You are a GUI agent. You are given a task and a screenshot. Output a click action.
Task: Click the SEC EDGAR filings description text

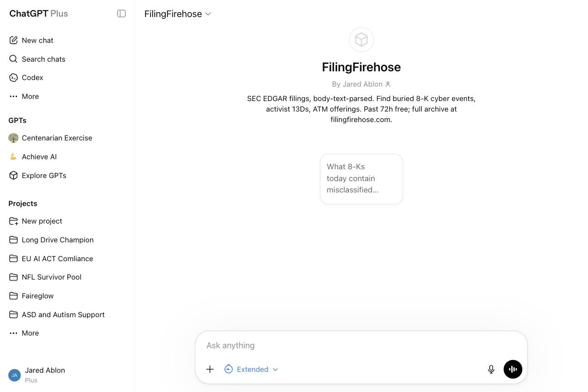tap(362, 109)
